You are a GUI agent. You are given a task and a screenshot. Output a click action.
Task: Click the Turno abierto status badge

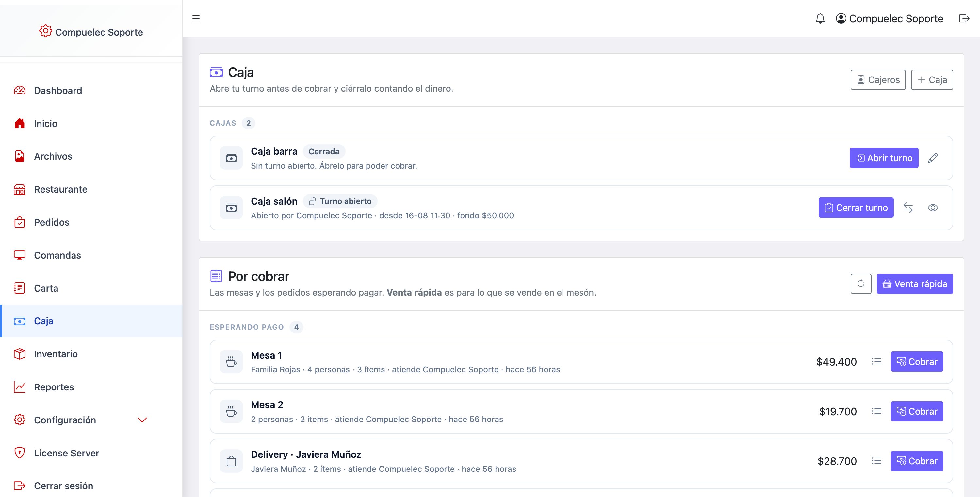(340, 201)
